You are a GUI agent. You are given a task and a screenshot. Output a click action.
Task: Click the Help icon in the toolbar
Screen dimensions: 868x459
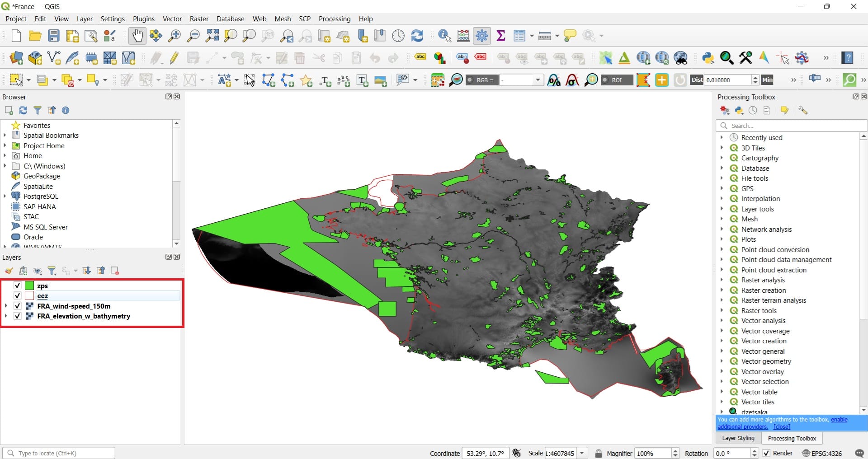pyautogui.click(x=847, y=58)
